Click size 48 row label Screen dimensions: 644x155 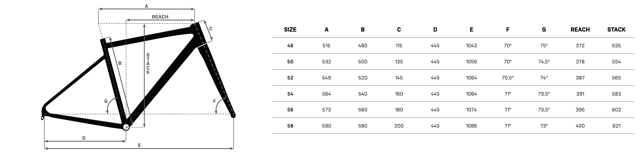click(290, 46)
